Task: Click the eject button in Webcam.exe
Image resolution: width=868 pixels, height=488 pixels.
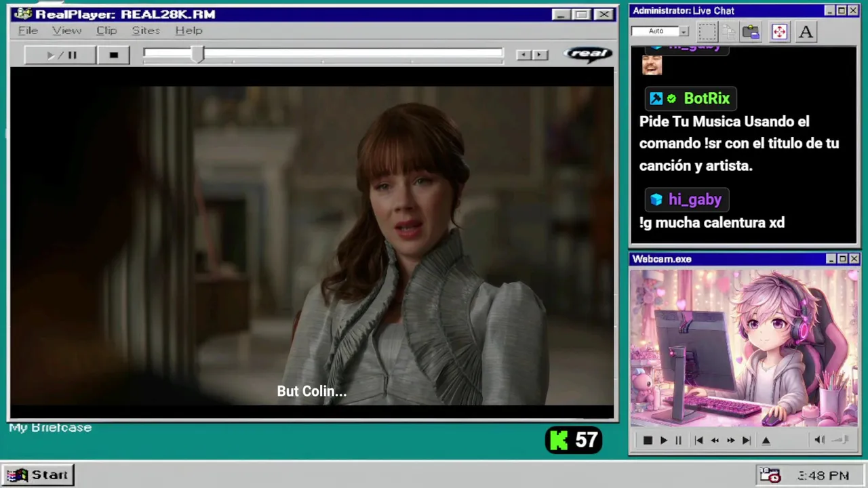Action: (x=766, y=441)
